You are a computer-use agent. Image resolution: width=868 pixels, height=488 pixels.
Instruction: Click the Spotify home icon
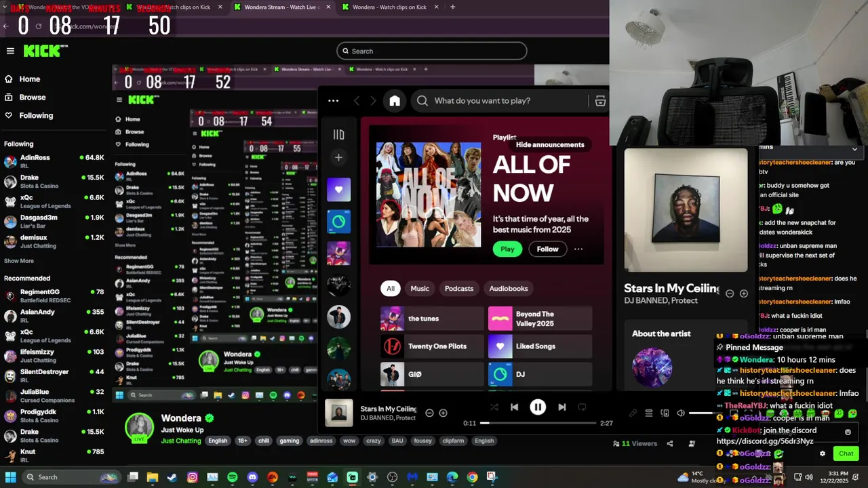tap(395, 101)
